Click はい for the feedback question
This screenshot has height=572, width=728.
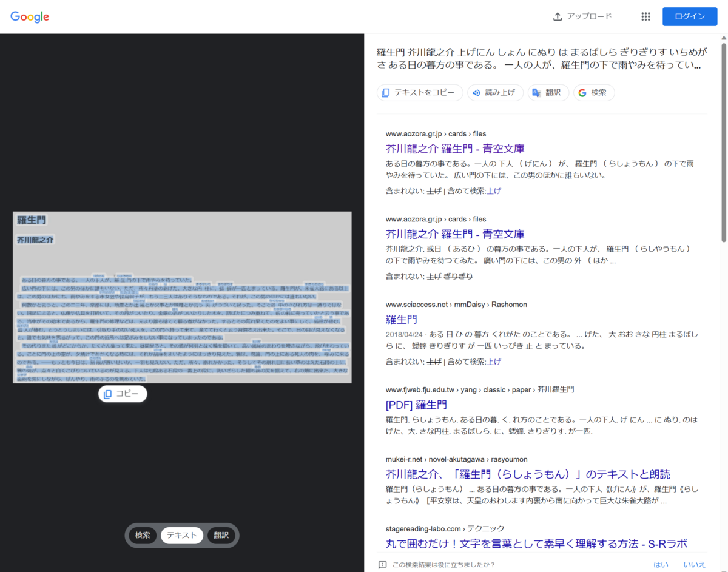click(661, 565)
